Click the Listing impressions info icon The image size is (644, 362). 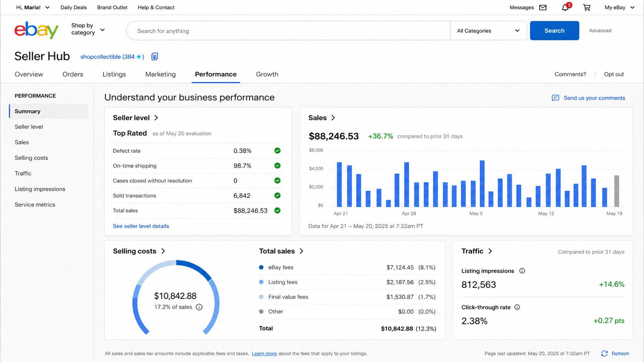click(x=522, y=271)
